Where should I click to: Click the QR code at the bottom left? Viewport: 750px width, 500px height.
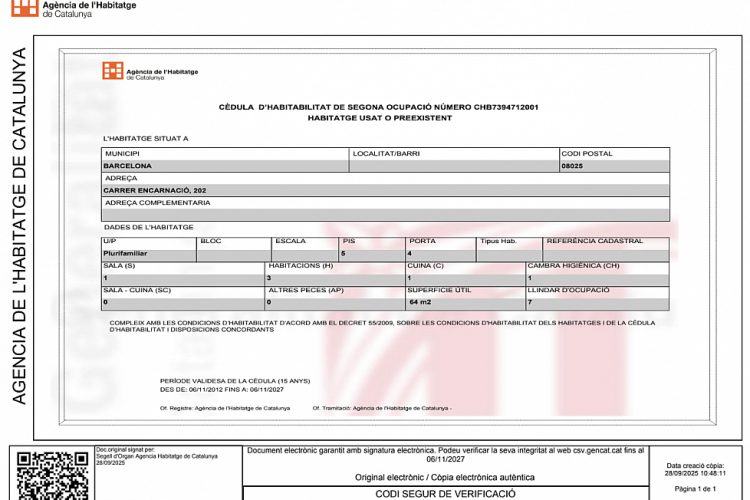click(52, 475)
